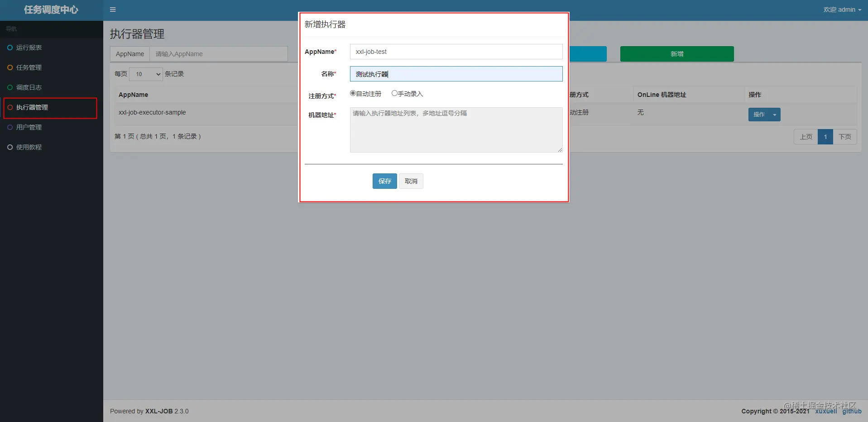This screenshot has height=422, width=868.
Task: Click the 操作 button for xxl-job-executor-sample
Action: click(759, 115)
